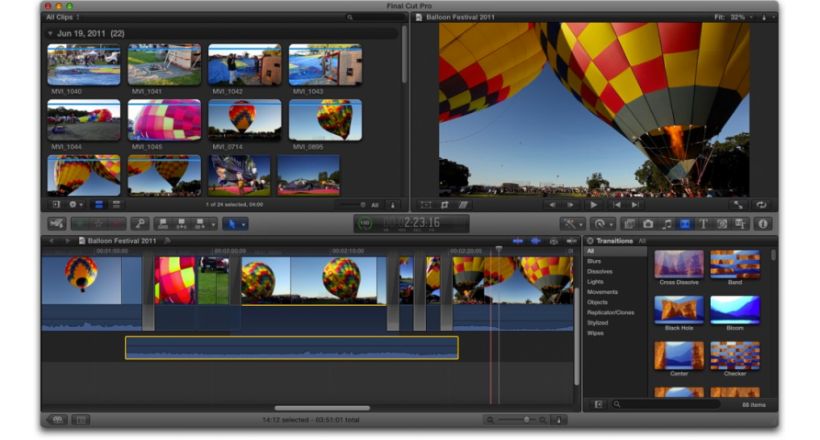Collapse the Jun 19, 2011 event group

click(50, 33)
